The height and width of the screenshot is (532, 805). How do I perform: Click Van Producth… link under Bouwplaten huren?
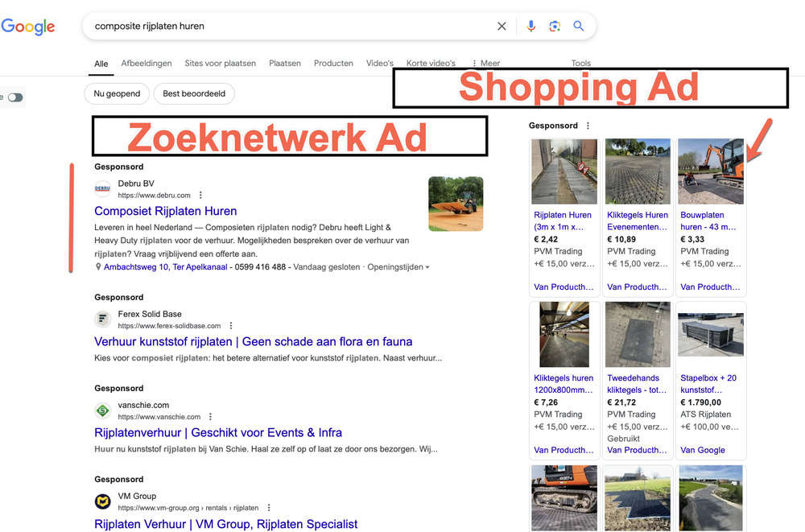[x=710, y=287]
